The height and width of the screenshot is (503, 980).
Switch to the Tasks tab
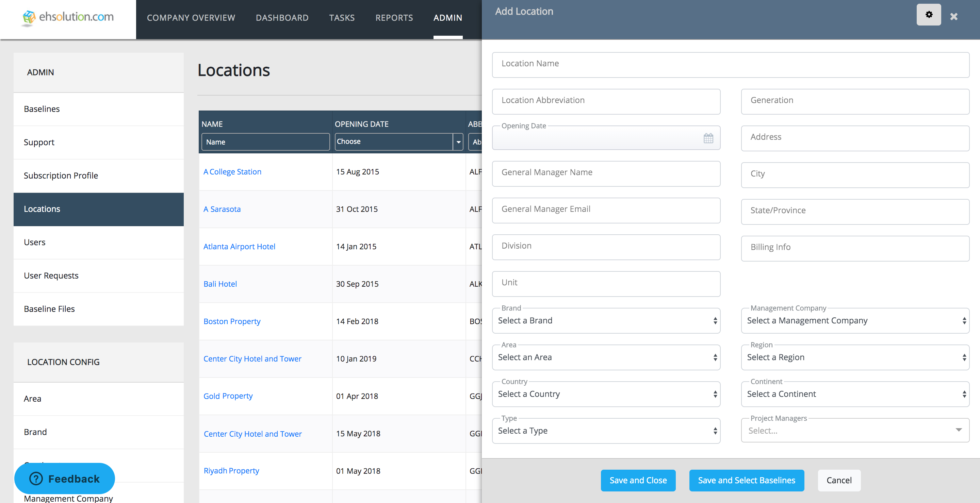click(x=342, y=18)
